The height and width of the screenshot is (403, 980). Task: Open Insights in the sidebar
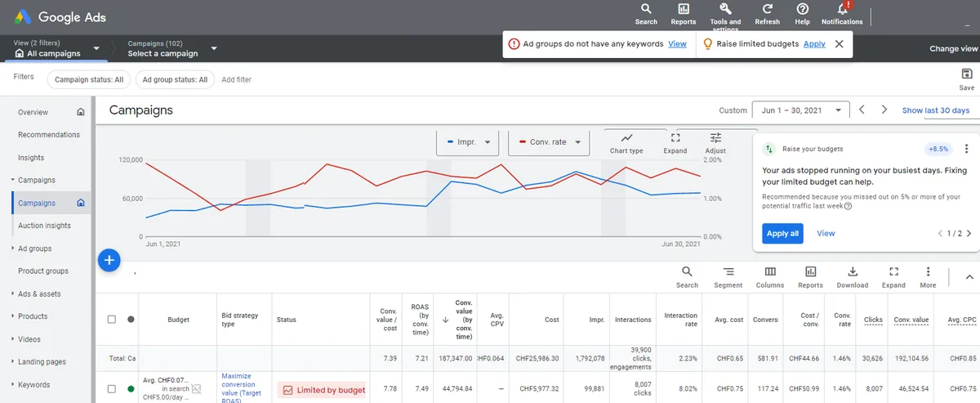click(x=31, y=158)
